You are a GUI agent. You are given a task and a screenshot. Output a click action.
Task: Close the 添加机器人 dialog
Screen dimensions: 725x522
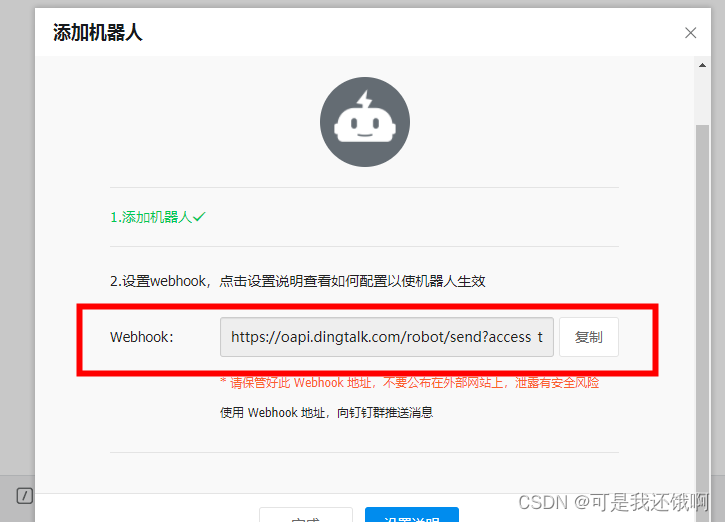click(x=690, y=33)
